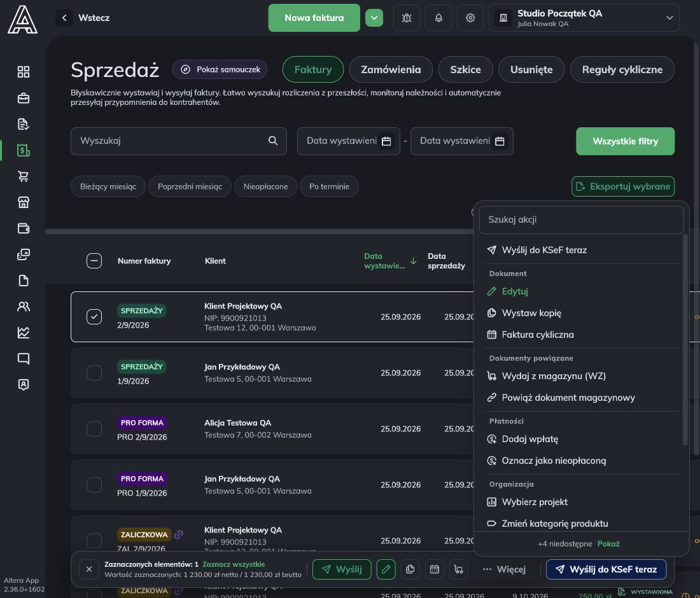Open dropdown arrow next to Nowa faktura
Image resolution: width=700 pixels, height=598 pixels.
coord(374,18)
